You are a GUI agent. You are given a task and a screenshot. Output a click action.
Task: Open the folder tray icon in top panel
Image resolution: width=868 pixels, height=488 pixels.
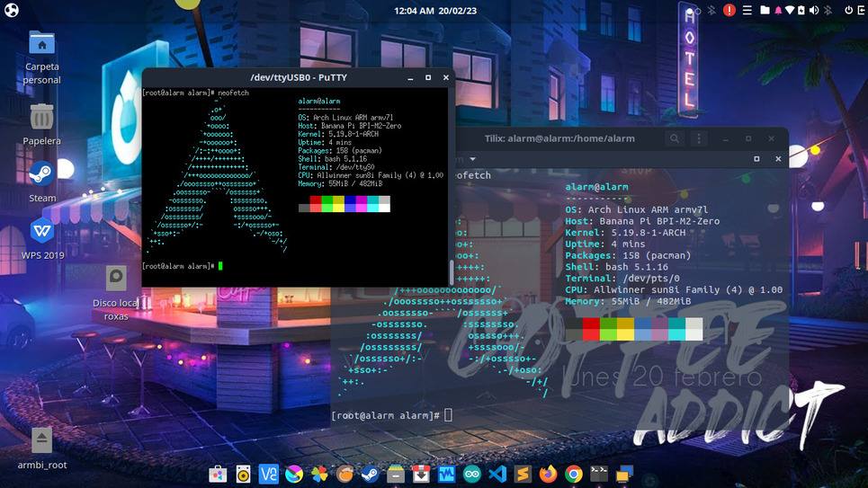(x=765, y=10)
